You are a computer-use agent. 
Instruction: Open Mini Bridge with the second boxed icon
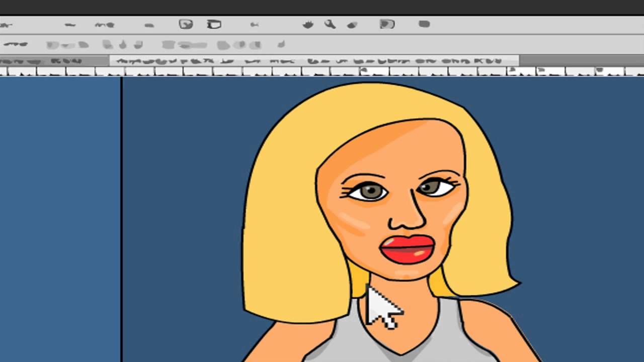coord(214,24)
